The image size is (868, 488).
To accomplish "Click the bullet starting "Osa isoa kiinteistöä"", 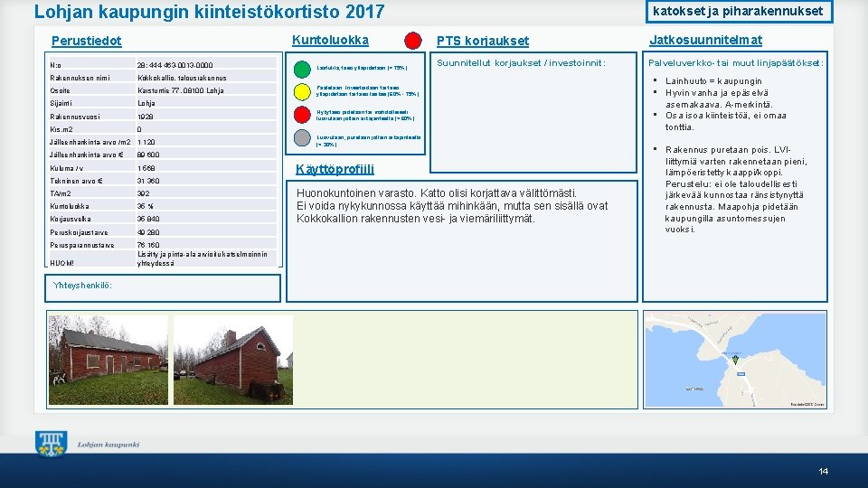I will point(726,121).
